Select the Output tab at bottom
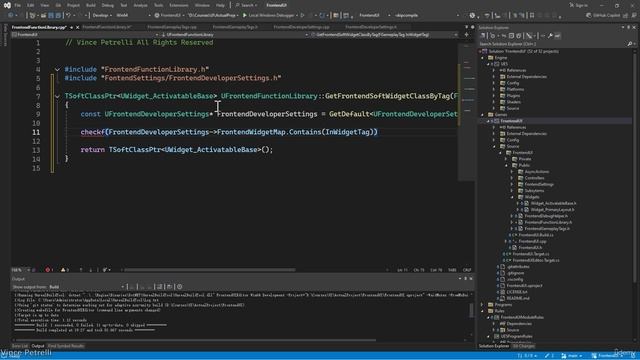This screenshot has height=360, width=640. tap(38, 346)
